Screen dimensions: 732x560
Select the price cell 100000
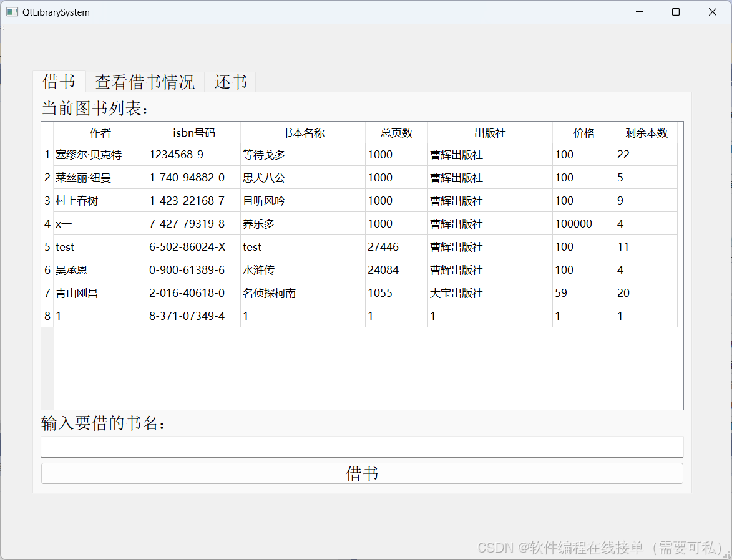(x=583, y=223)
